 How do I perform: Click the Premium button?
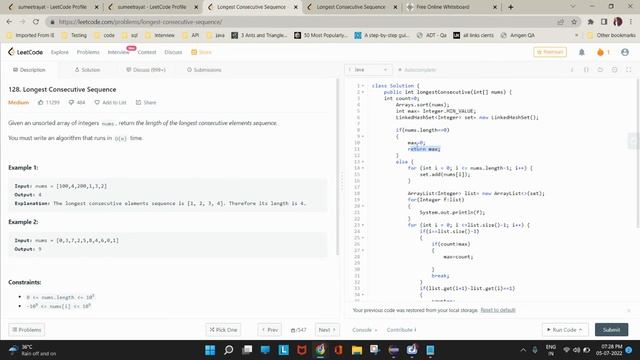550,52
